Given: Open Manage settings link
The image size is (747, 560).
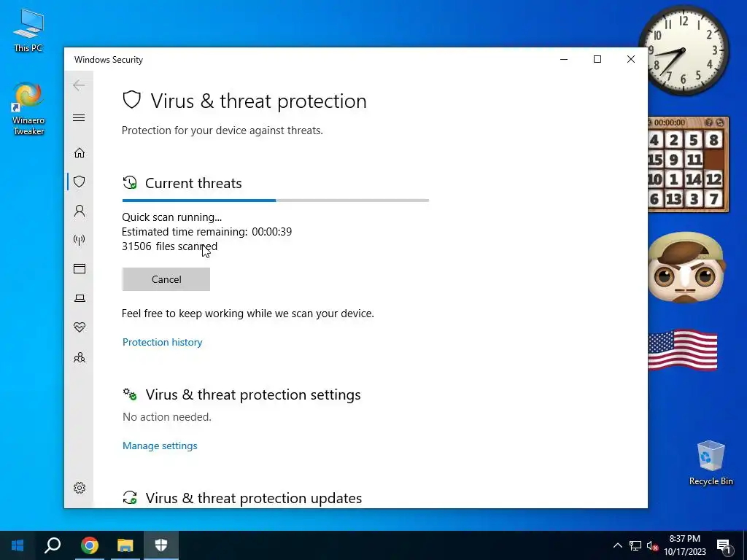Looking at the screenshot, I should (x=160, y=446).
